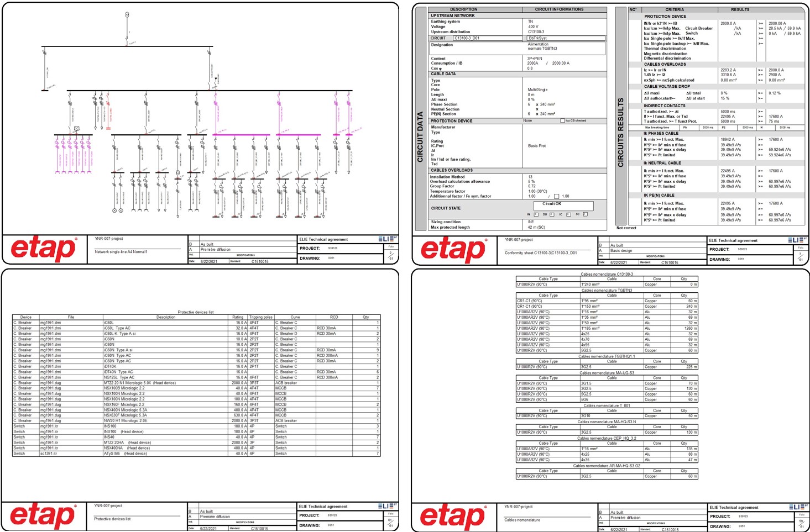Click the Tripping poles column header
This screenshot has width=810, height=532.
pyautogui.click(x=260, y=317)
